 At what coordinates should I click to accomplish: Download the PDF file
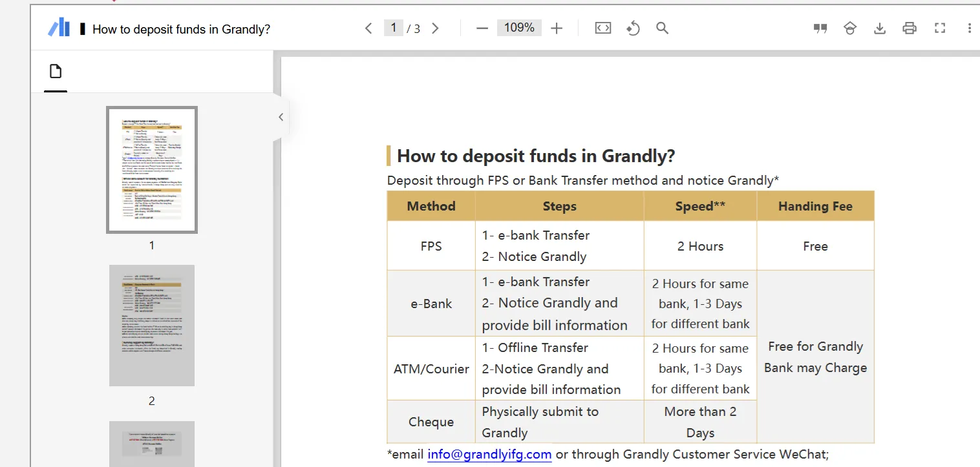(x=880, y=28)
